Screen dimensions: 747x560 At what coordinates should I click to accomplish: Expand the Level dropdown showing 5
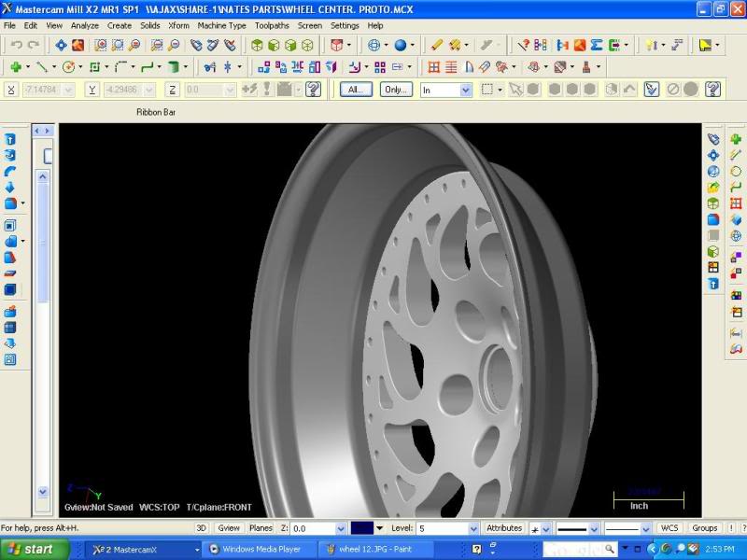tap(472, 528)
